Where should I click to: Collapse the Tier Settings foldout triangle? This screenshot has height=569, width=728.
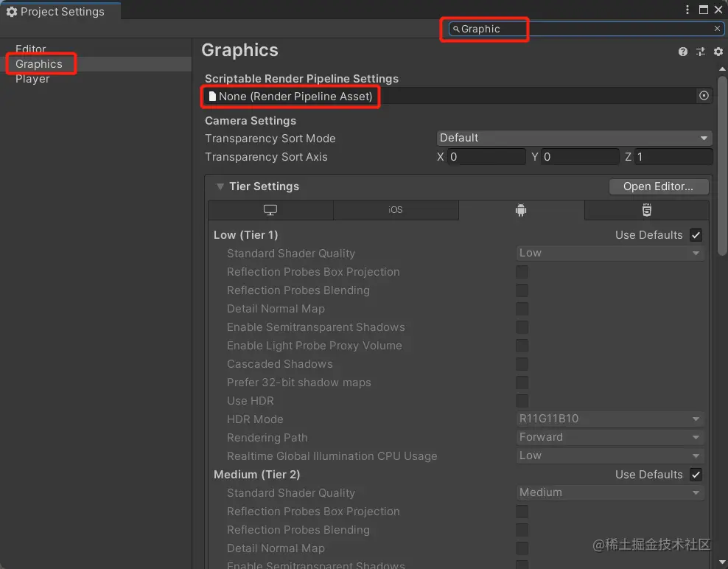220,186
